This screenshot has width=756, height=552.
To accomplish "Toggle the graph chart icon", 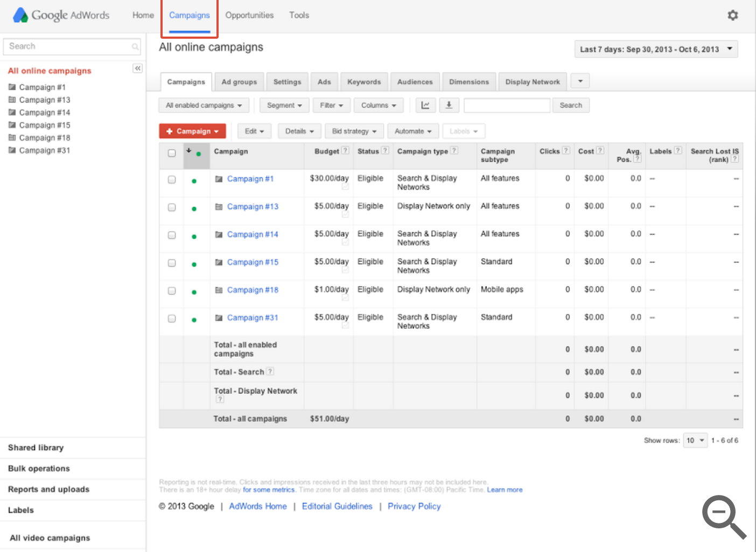I will coord(425,105).
